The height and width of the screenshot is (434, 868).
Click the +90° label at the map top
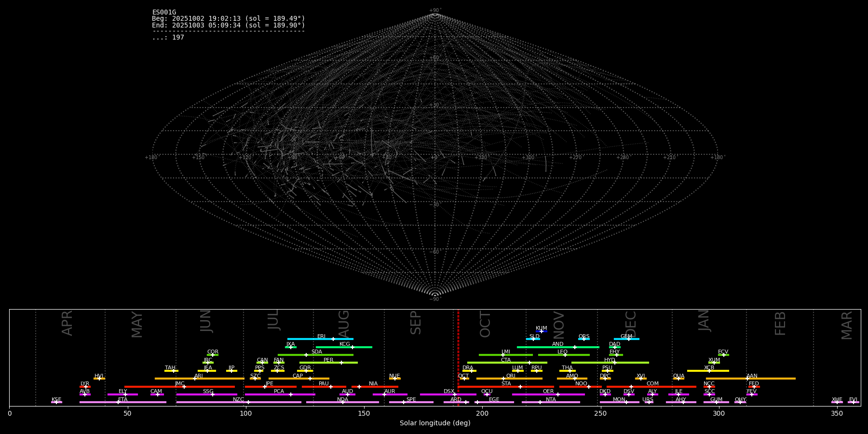click(435, 11)
